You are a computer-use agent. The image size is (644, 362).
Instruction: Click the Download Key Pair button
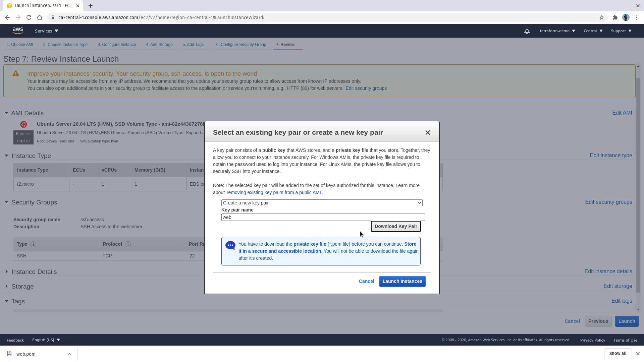(x=395, y=227)
